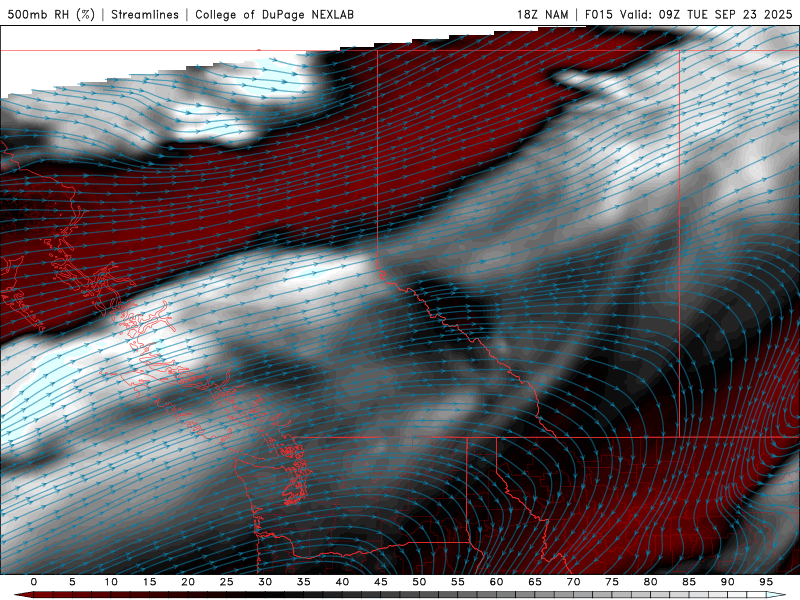The image size is (800, 600).
Task: Click the "60" value on the RH scale
Action: pyautogui.click(x=496, y=582)
